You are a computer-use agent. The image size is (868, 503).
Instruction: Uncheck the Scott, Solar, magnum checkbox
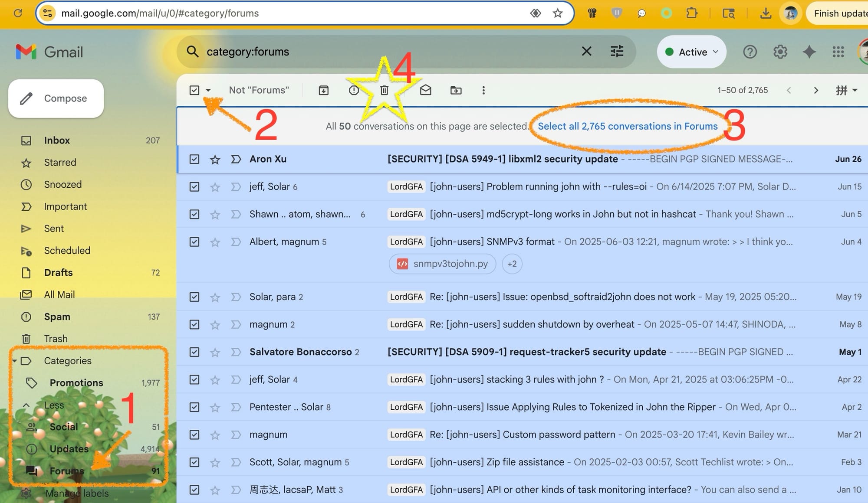(194, 462)
